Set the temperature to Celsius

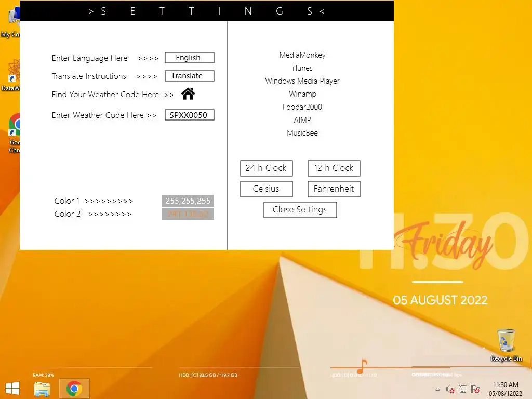click(x=267, y=189)
